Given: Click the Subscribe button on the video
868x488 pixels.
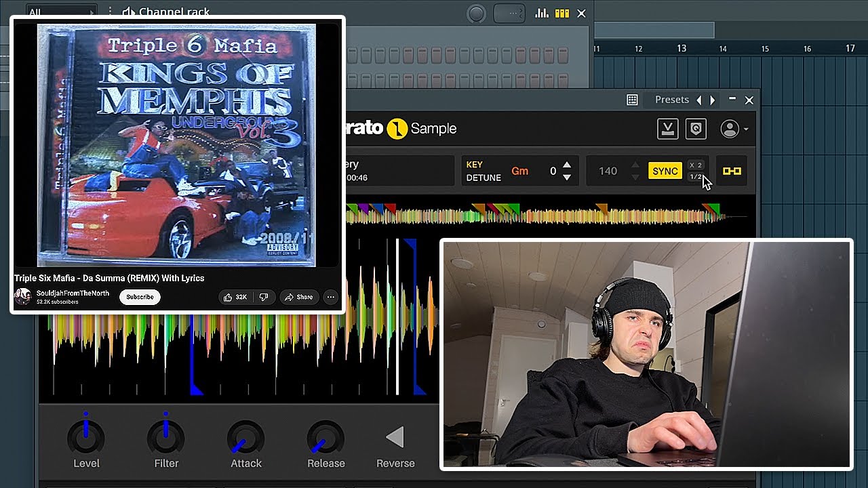Looking at the screenshot, I should [140, 297].
